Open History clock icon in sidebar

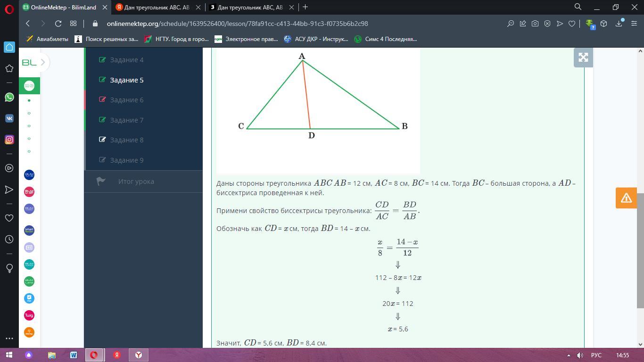9,239
